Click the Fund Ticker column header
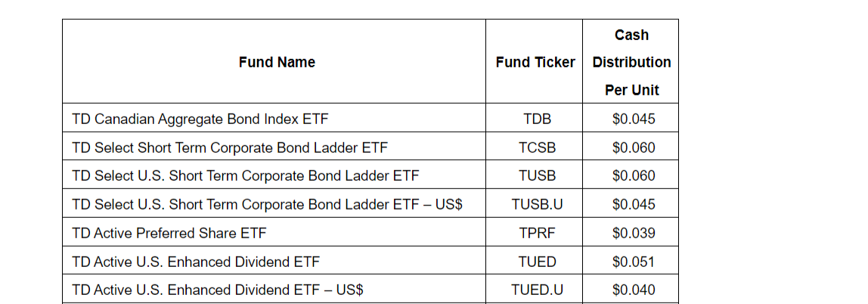The image size is (868, 304). point(535,62)
